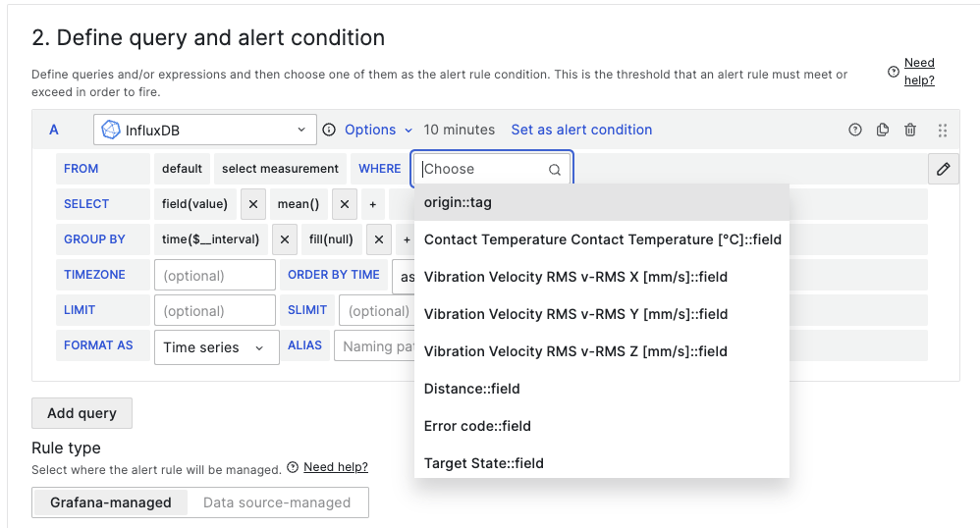Toggle raw query editor pencil icon
The width and height of the screenshot is (980, 528).
tap(943, 169)
